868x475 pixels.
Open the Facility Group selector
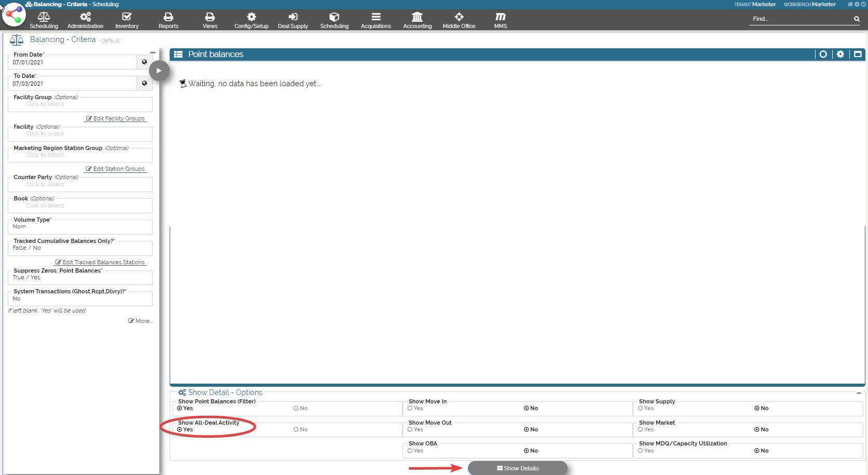point(80,104)
